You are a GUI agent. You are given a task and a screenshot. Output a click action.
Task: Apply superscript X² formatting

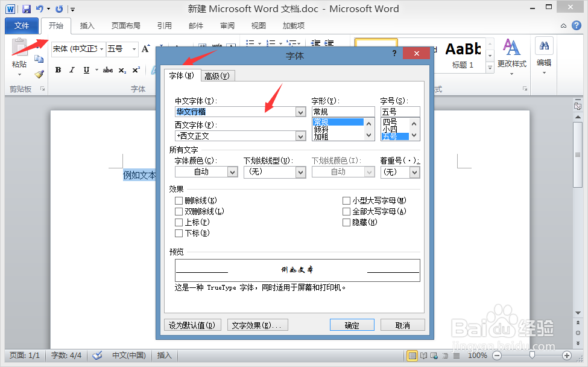coord(136,70)
